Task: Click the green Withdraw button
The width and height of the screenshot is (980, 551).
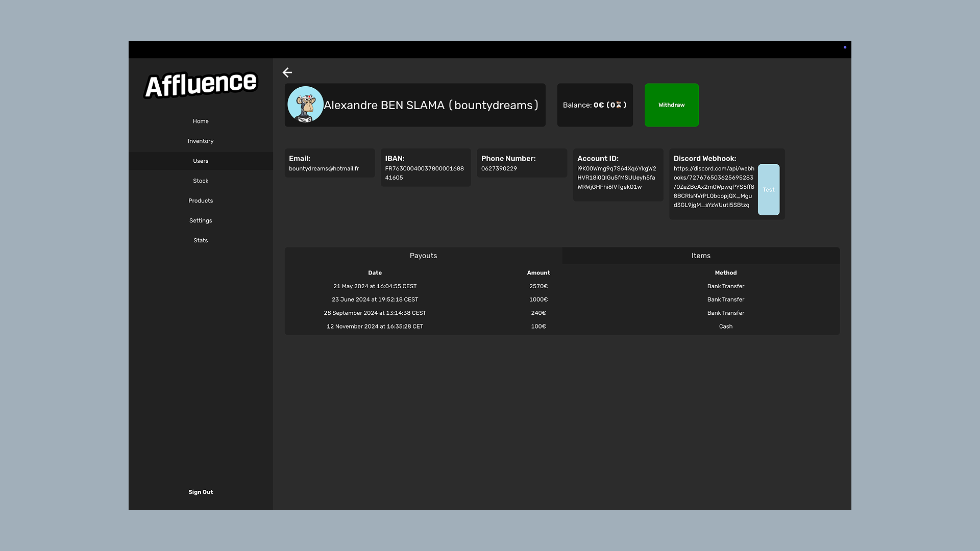Action: point(672,105)
